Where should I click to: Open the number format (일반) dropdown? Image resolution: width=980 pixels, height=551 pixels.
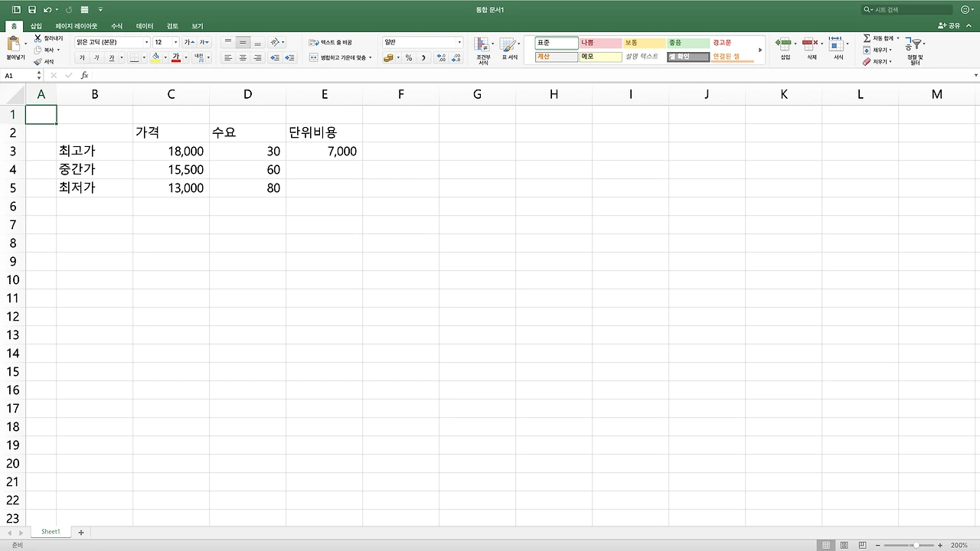(459, 42)
